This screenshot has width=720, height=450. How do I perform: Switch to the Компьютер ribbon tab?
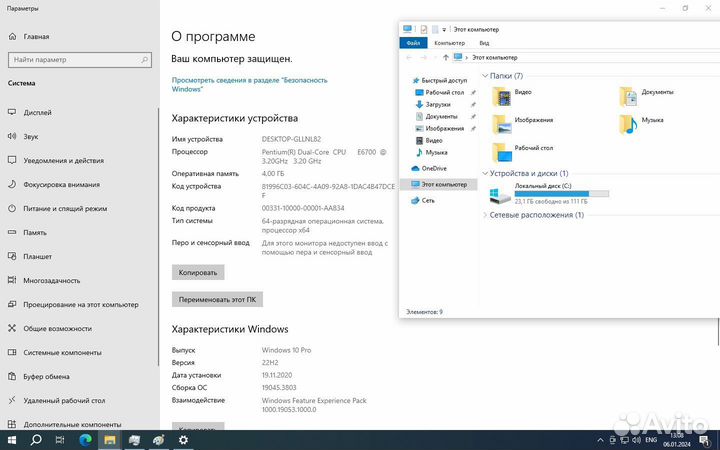[450, 43]
